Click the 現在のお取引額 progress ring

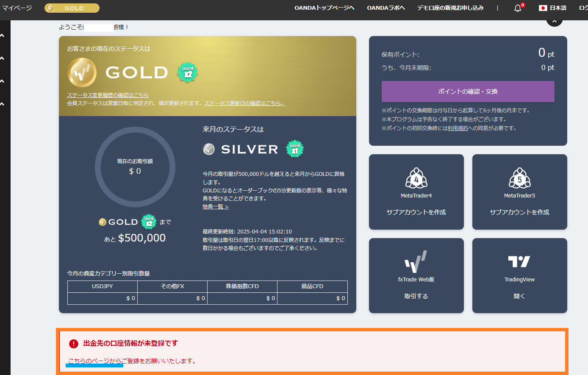(135, 167)
